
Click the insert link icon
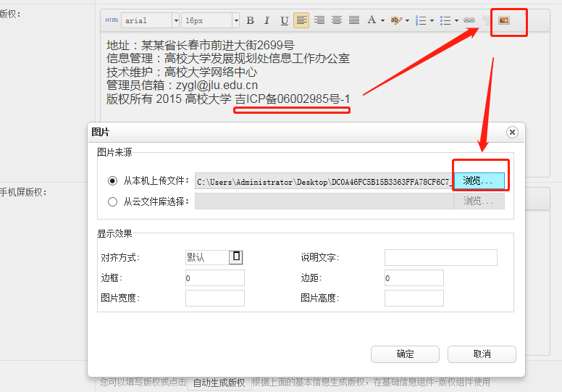tap(469, 20)
